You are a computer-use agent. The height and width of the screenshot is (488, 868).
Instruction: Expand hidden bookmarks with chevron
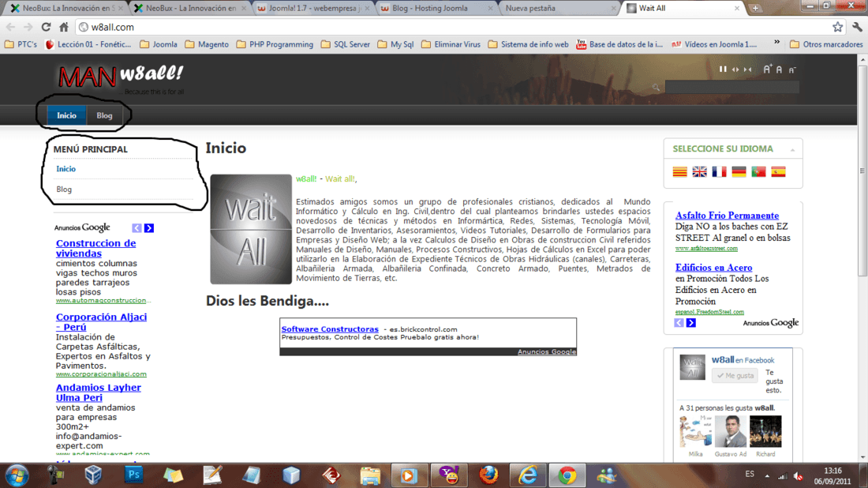(x=776, y=43)
